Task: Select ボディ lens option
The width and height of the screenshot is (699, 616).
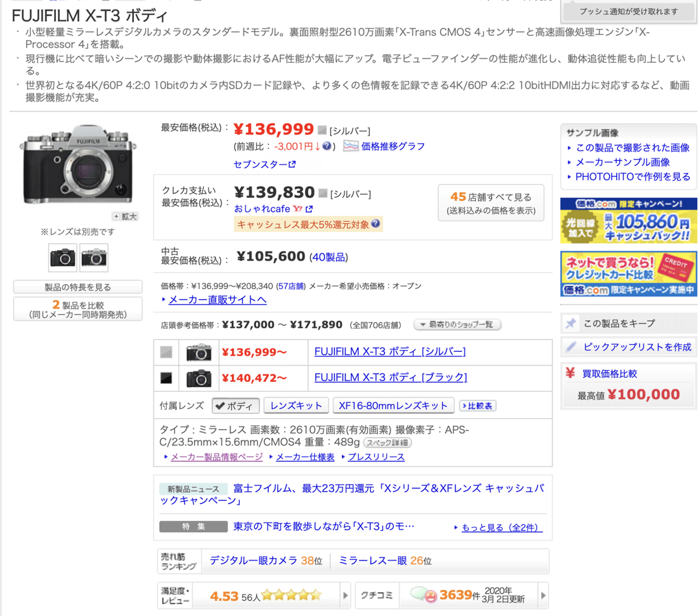Action: coord(235,406)
